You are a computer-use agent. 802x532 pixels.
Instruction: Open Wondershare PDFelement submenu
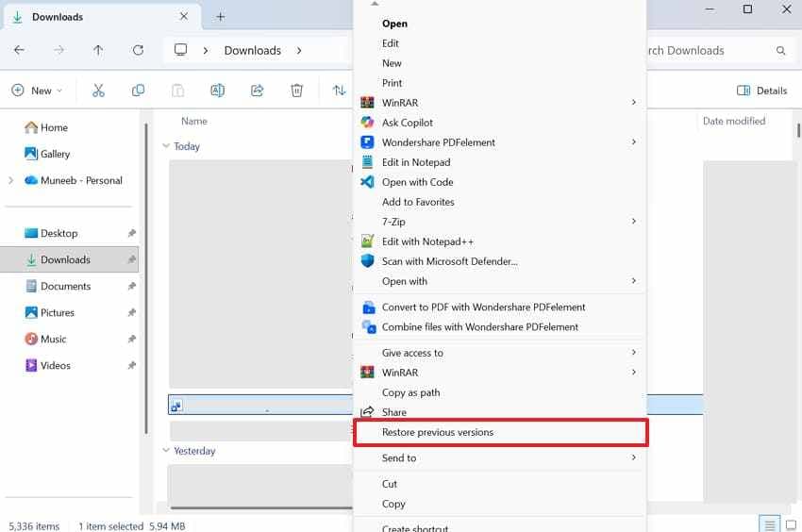[x=501, y=142]
